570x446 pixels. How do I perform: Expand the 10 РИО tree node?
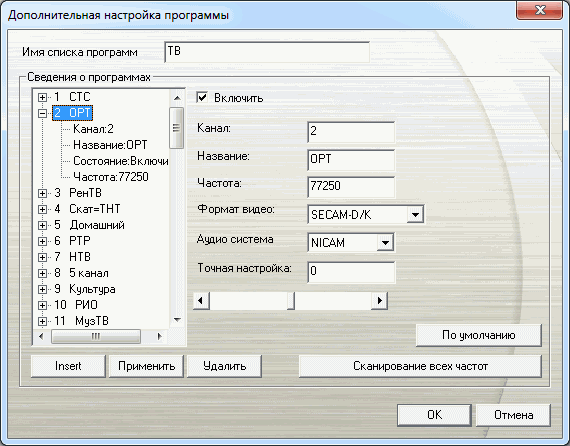pos(43,305)
